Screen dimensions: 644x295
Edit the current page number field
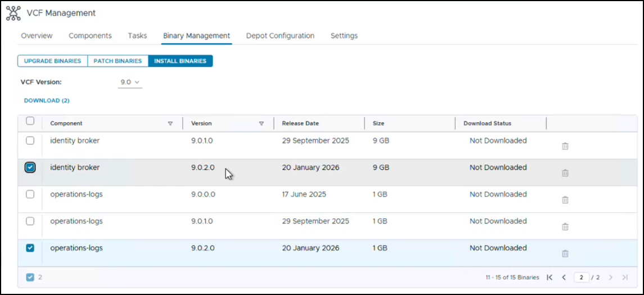coord(582,278)
